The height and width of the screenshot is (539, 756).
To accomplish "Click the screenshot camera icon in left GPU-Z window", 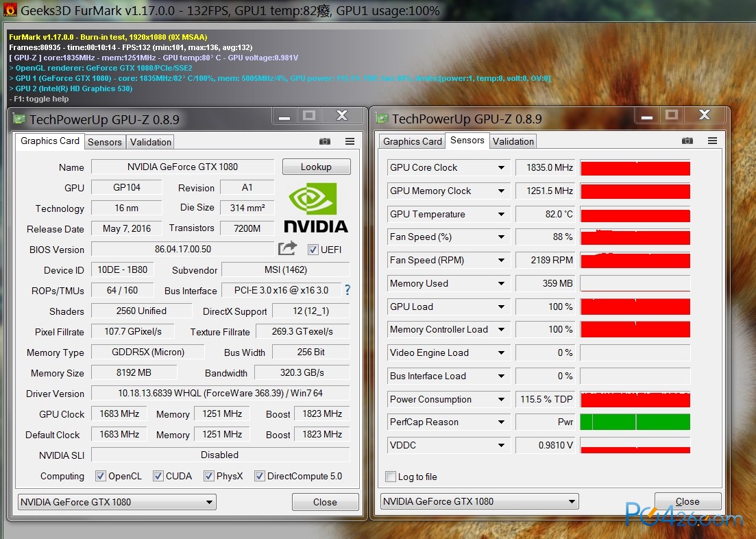I will (x=325, y=141).
